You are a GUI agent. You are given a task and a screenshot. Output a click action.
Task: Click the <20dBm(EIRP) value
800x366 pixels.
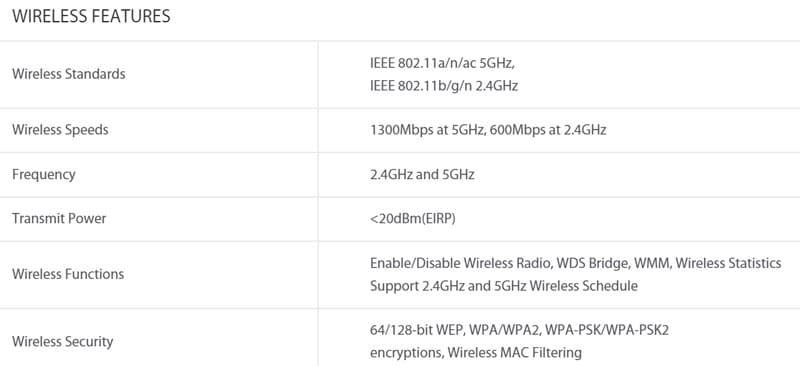tap(413, 219)
